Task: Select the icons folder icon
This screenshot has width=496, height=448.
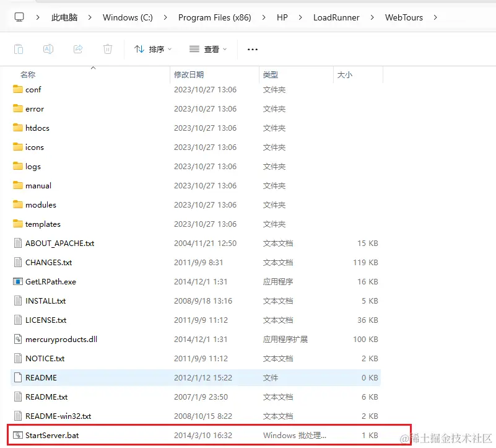Action: [18, 147]
